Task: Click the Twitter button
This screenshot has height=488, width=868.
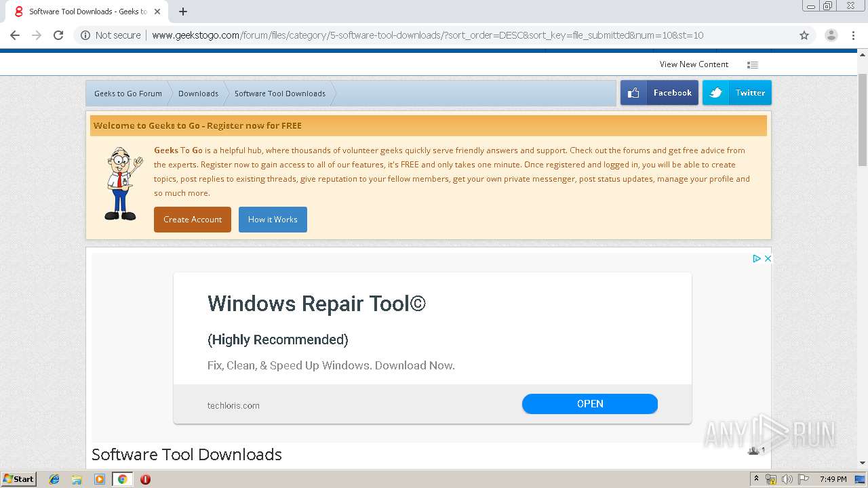Action: click(x=737, y=93)
